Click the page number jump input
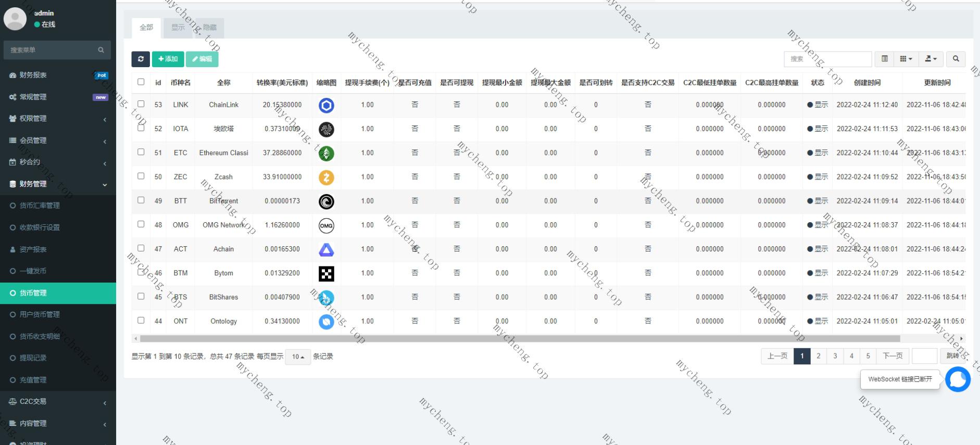The image size is (980, 445). [925, 356]
